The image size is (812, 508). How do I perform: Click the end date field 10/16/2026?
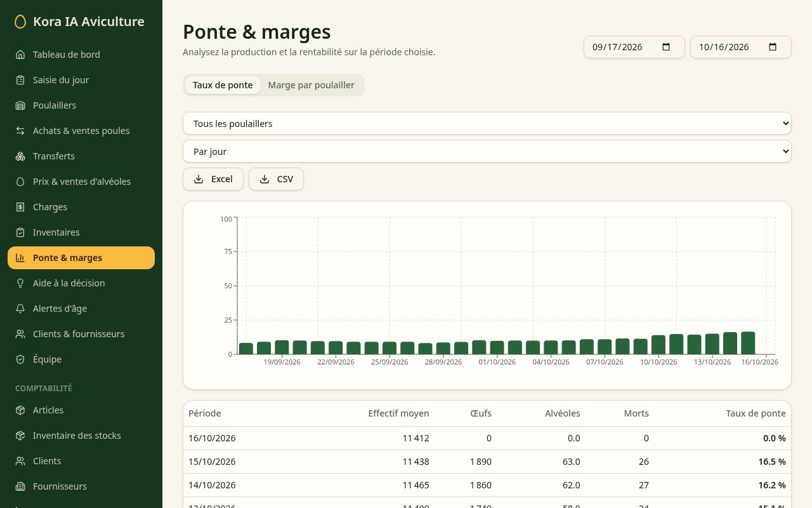tap(741, 47)
